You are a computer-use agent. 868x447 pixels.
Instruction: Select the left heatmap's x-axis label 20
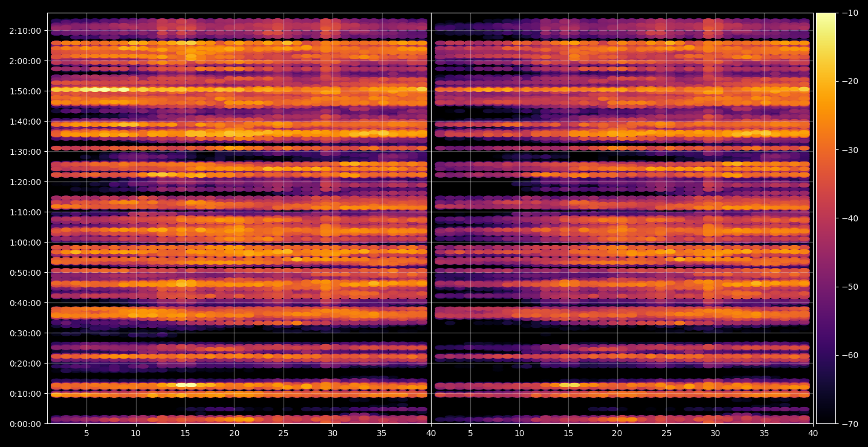[234, 433]
